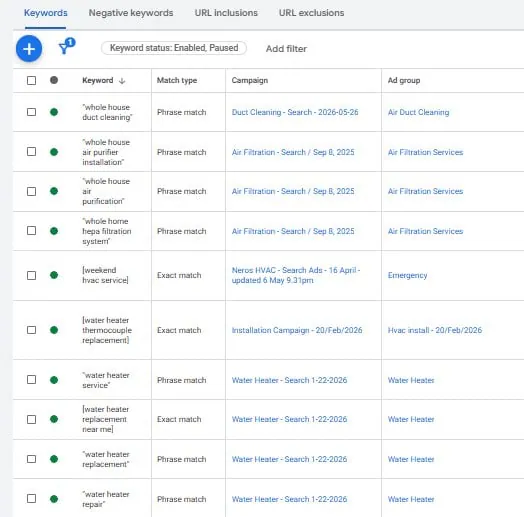Screen dimensions: 524x517
Task: Edit the Keyword status: Enabled, Paused filter
Action: [174, 48]
